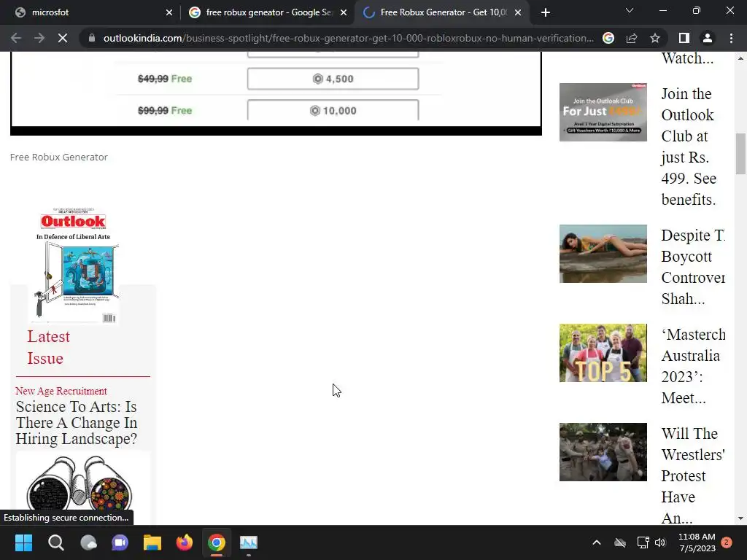Image resolution: width=747 pixels, height=560 pixels.
Task: Click scrollbar down arrow
Action: (x=740, y=518)
